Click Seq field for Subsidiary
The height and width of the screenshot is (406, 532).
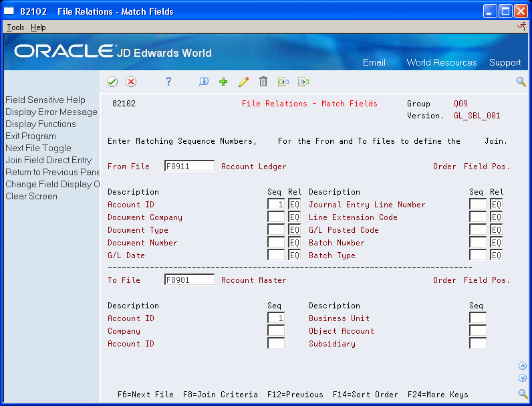[478, 343]
